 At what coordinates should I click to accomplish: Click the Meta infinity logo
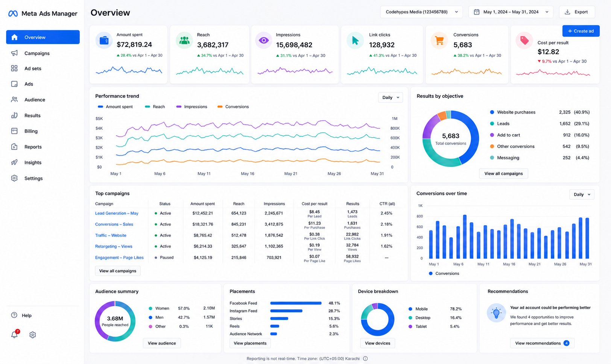(13, 14)
